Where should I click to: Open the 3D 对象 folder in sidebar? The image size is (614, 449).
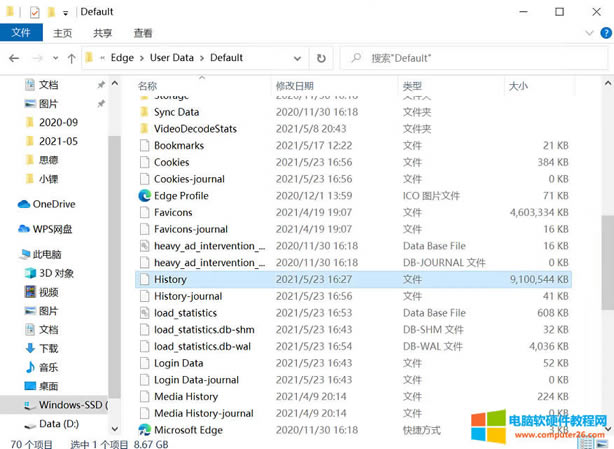57,273
